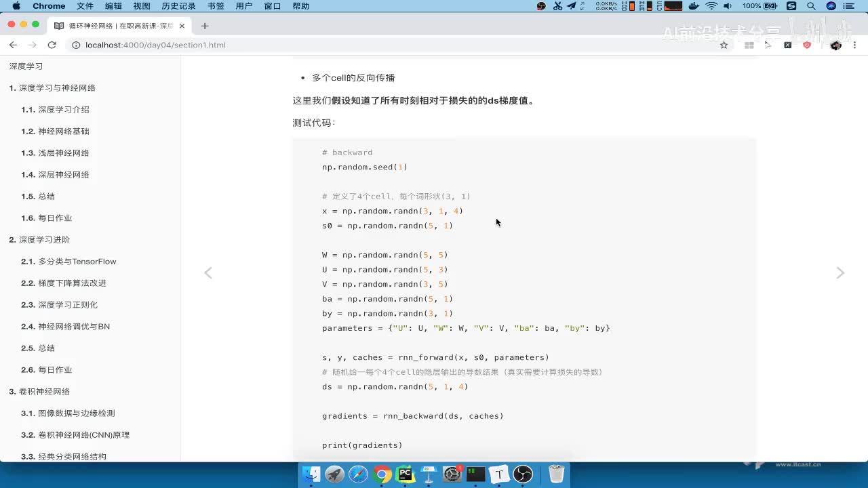Open Keynote from the Dock

[x=429, y=474]
